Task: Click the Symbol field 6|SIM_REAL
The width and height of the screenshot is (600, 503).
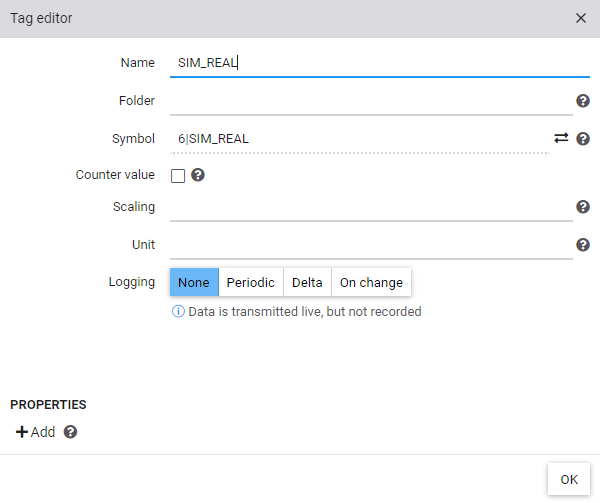Action: coord(360,138)
